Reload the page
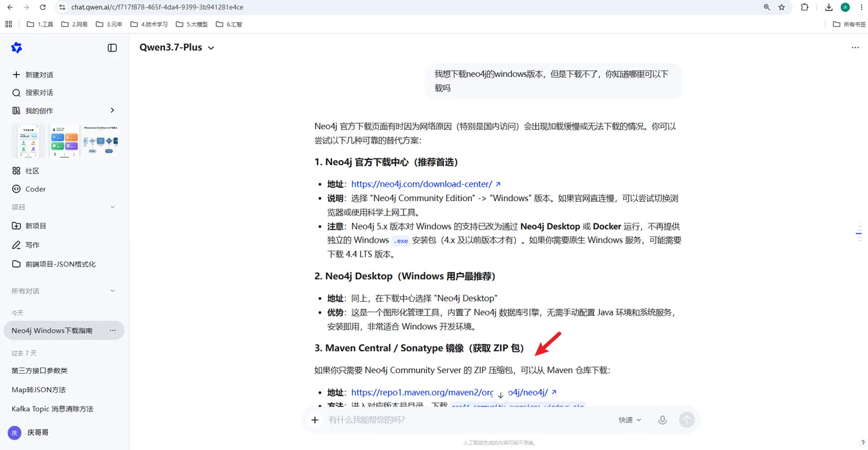Viewport: 868px width, 450px height. (x=43, y=7)
